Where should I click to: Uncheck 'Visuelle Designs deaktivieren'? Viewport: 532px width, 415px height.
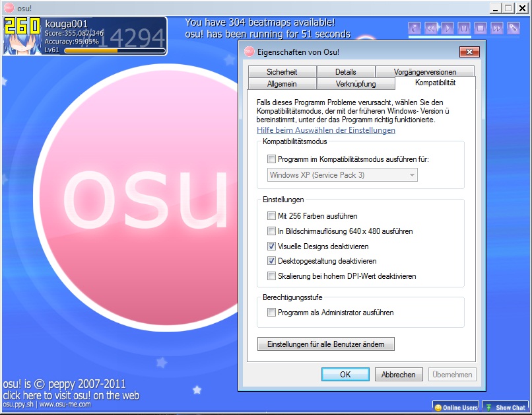tap(271, 246)
